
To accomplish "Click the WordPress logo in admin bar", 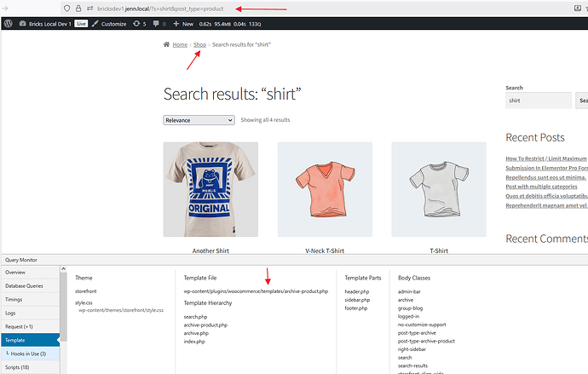I will [8, 24].
